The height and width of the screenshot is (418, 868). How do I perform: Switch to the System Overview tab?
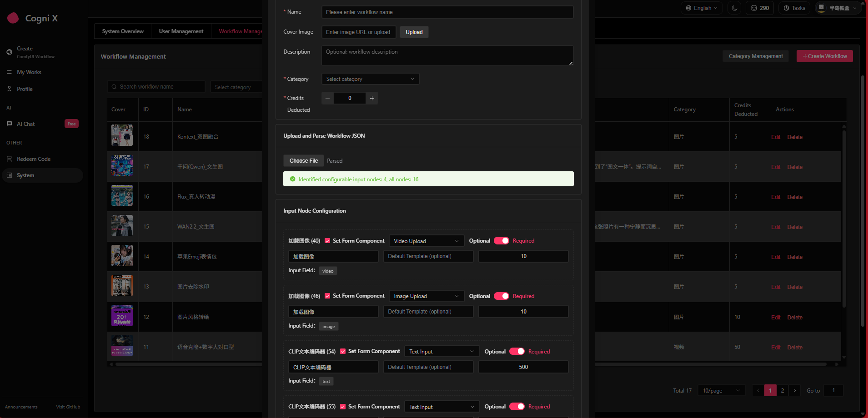click(123, 31)
